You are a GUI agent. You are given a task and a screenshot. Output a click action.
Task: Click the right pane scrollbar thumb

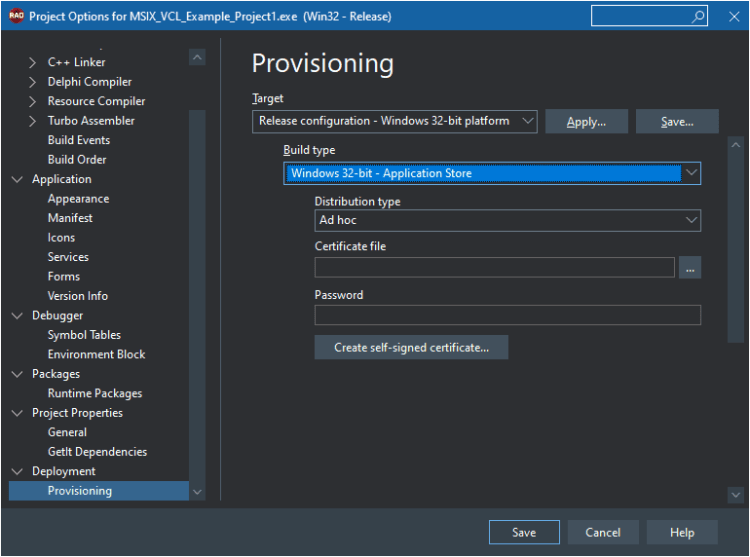pos(736,248)
